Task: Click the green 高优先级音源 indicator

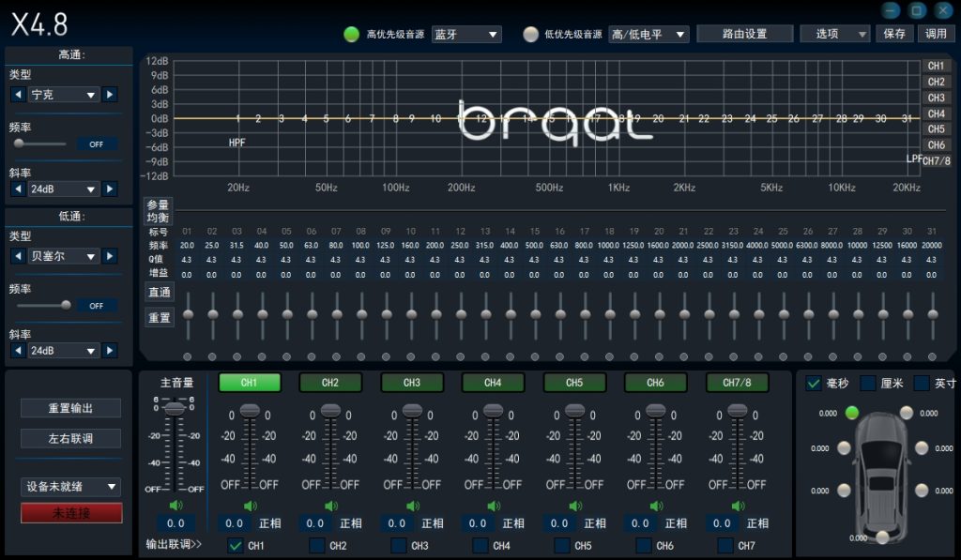Action: 352,35
